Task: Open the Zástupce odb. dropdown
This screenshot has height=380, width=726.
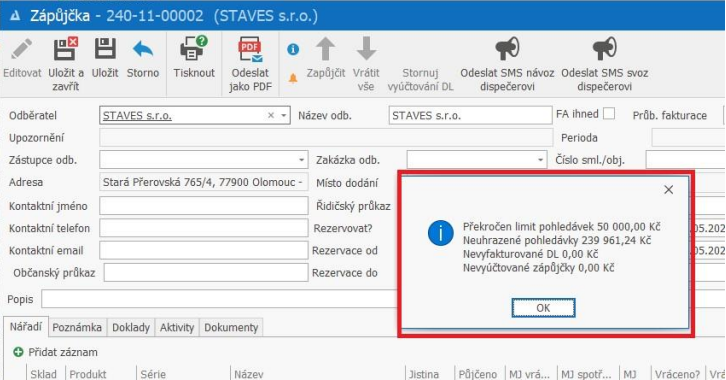Action: coord(301,160)
